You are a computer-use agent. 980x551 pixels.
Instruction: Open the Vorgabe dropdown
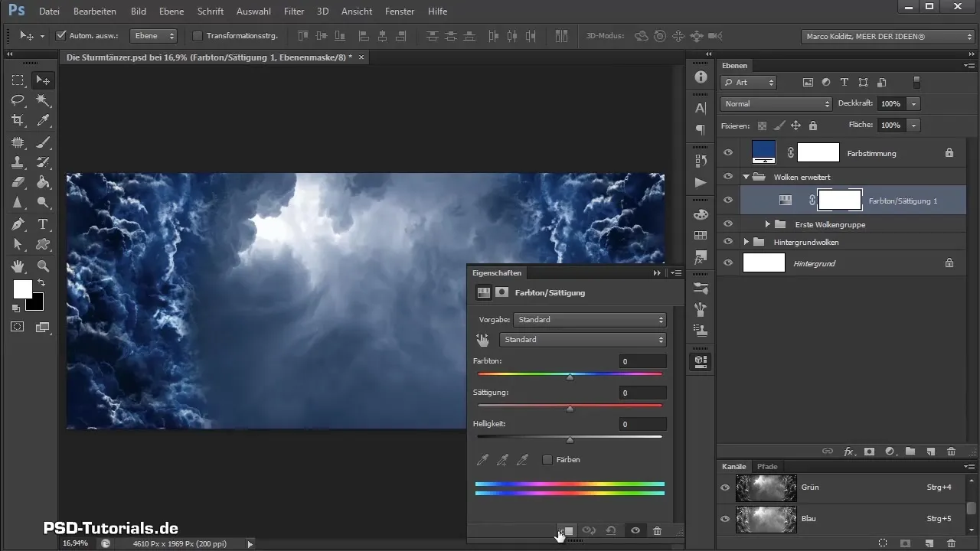pyautogui.click(x=589, y=320)
